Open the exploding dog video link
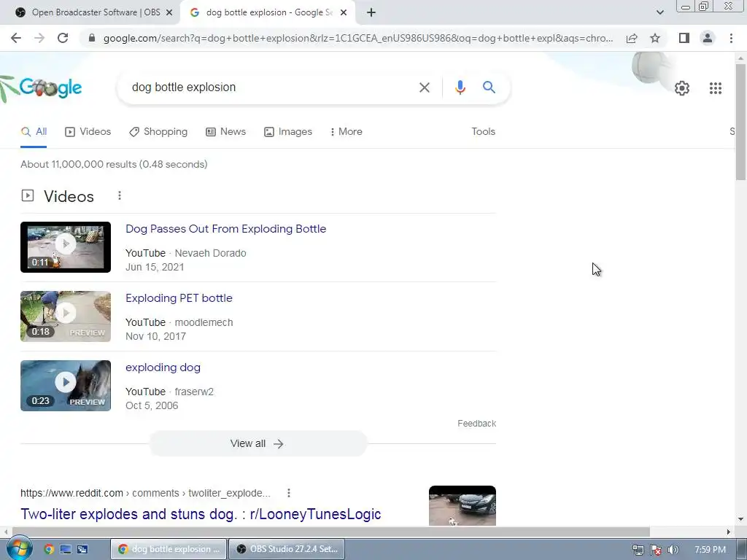 click(163, 367)
